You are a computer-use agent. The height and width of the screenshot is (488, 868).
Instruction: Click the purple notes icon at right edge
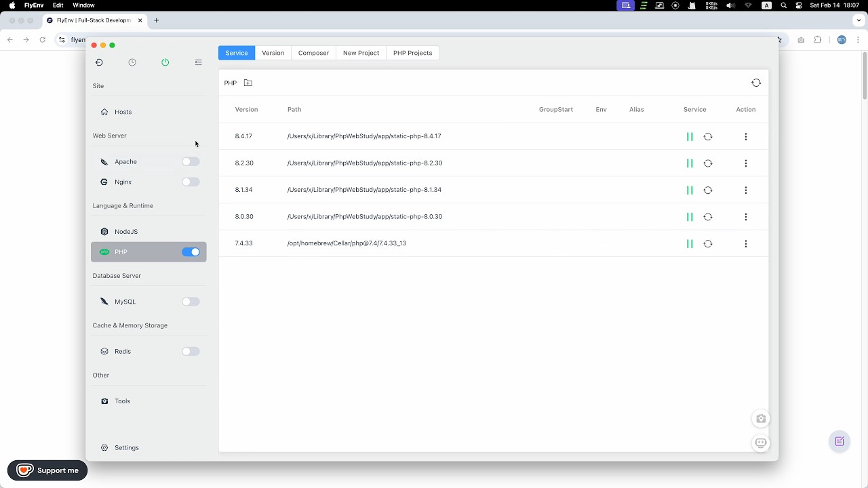point(840,441)
